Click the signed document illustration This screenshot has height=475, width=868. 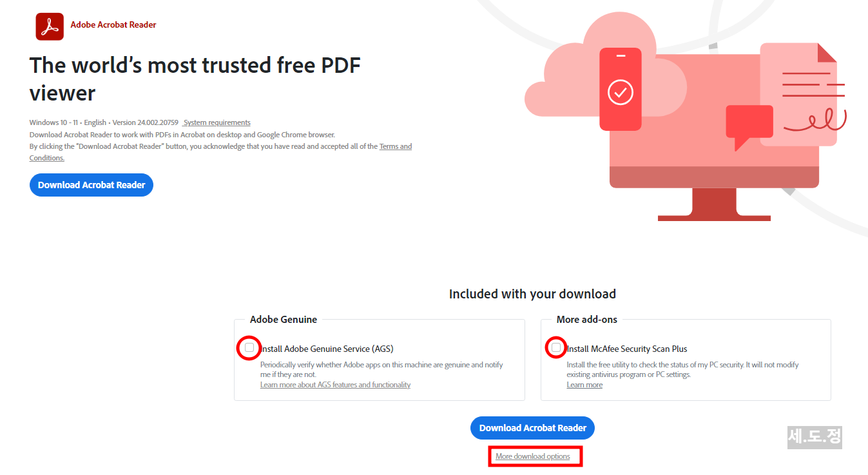[x=800, y=94]
